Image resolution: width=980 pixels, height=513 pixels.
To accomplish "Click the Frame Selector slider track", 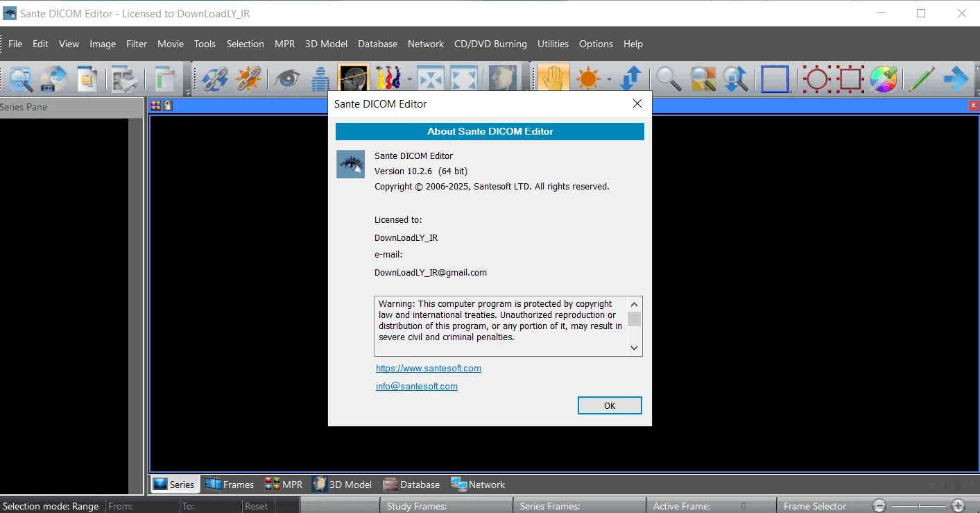I will click(919, 506).
